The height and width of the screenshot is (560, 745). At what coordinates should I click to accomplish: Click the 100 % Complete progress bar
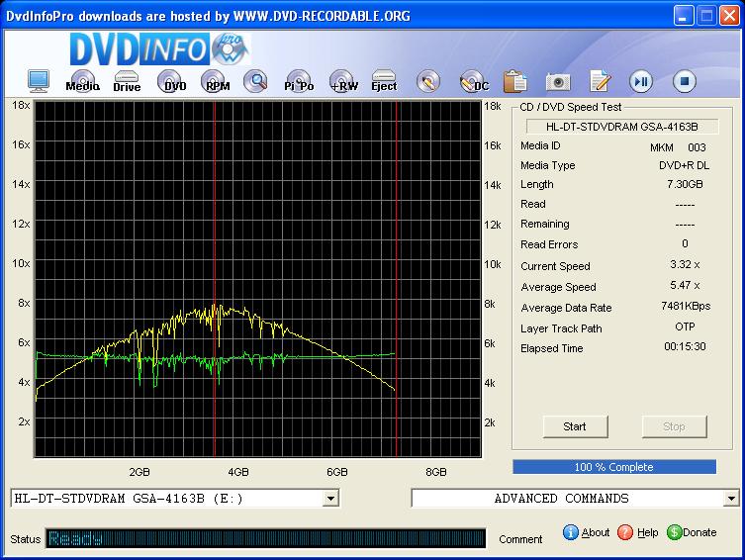pos(613,467)
